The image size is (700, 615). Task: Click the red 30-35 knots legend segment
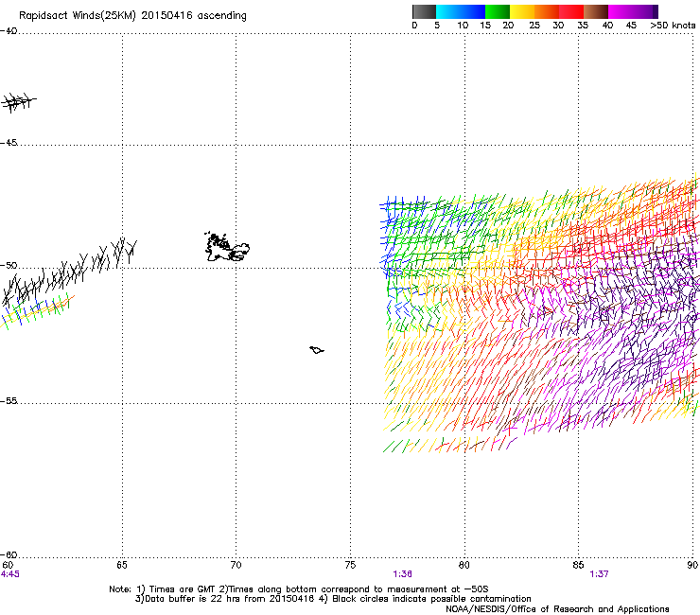(x=571, y=11)
